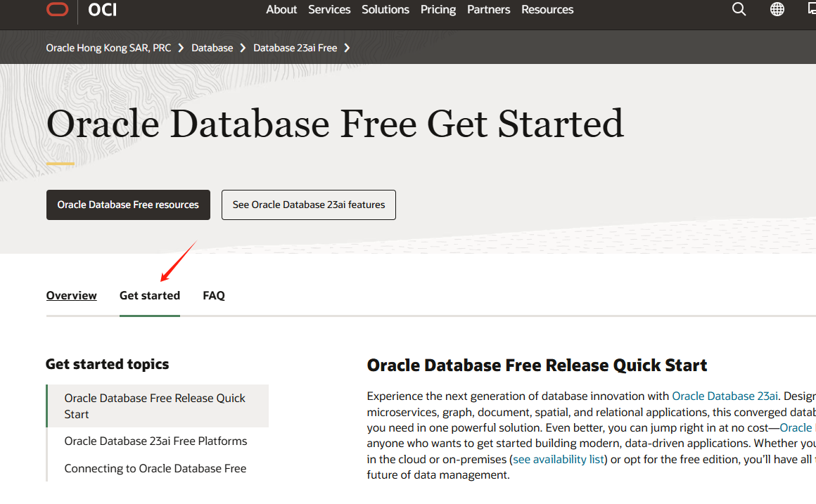The width and height of the screenshot is (816, 504).
Task: Open the About menu
Action: pyautogui.click(x=281, y=9)
